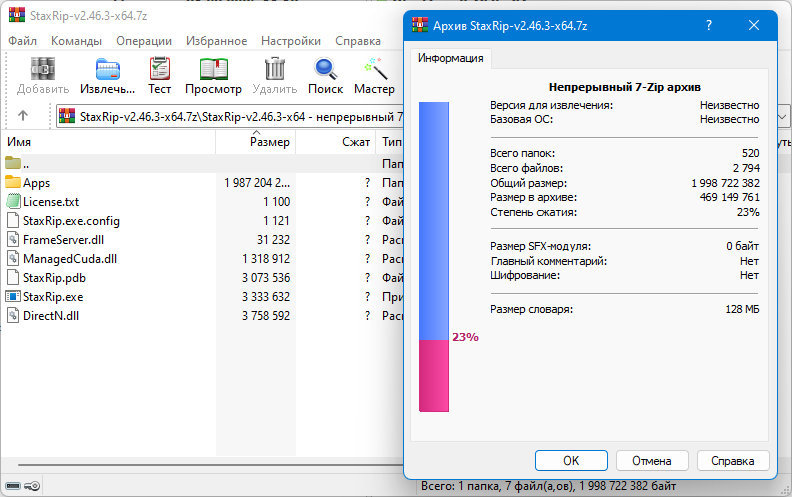Open Поиск magnifier icon
Image resolution: width=792 pixels, height=497 pixels.
[x=325, y=69]
